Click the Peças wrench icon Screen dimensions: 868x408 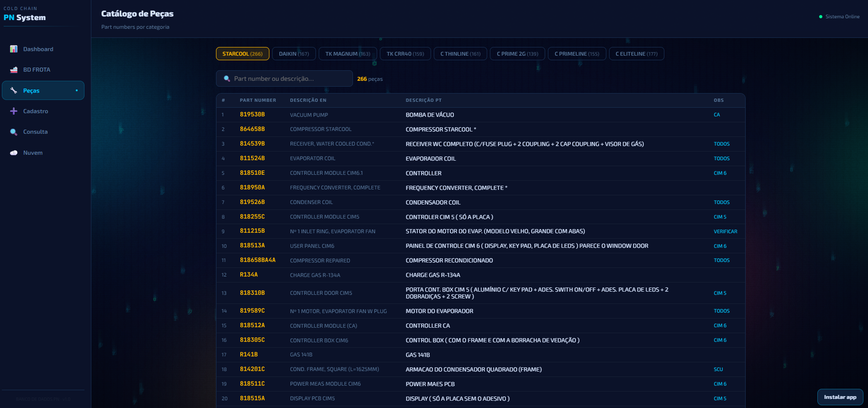click(x=14, y=90)
